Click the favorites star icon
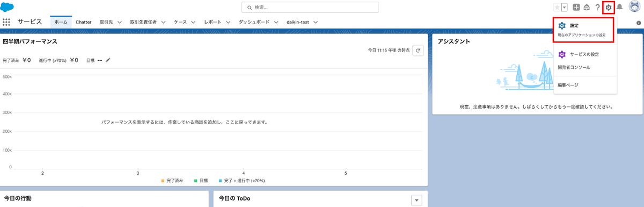Image resolution: width=644 pixels, height=207 pixels. click(x=557, y=7)
